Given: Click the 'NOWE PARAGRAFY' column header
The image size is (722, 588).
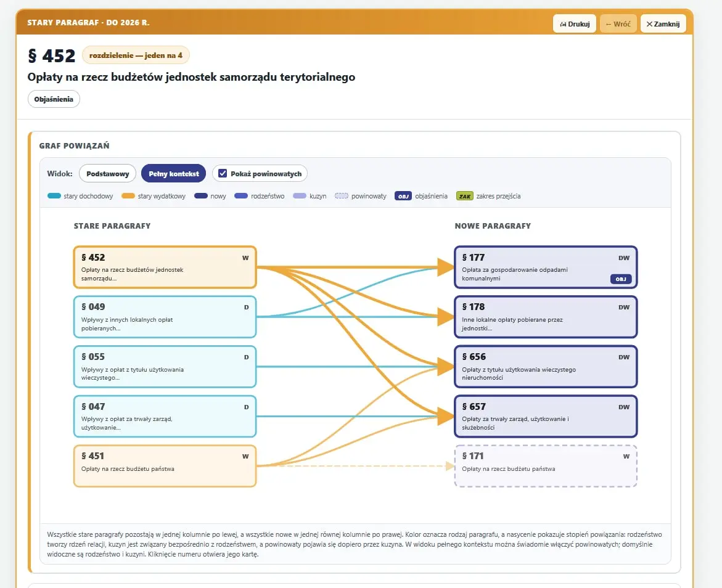Looking at the screenshot, I should click(493, 226).
